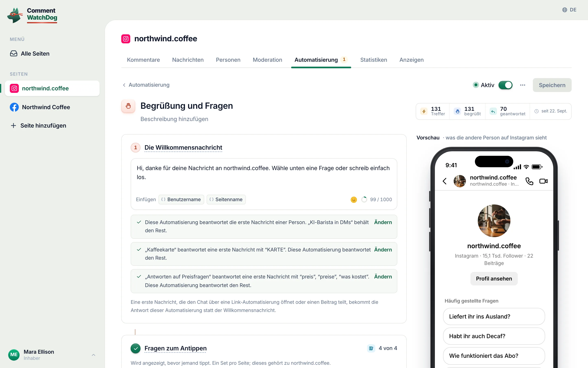Click the cards icon next to 4 von 4
This screenshot has width=588, height=368.
tap(371, 348)
